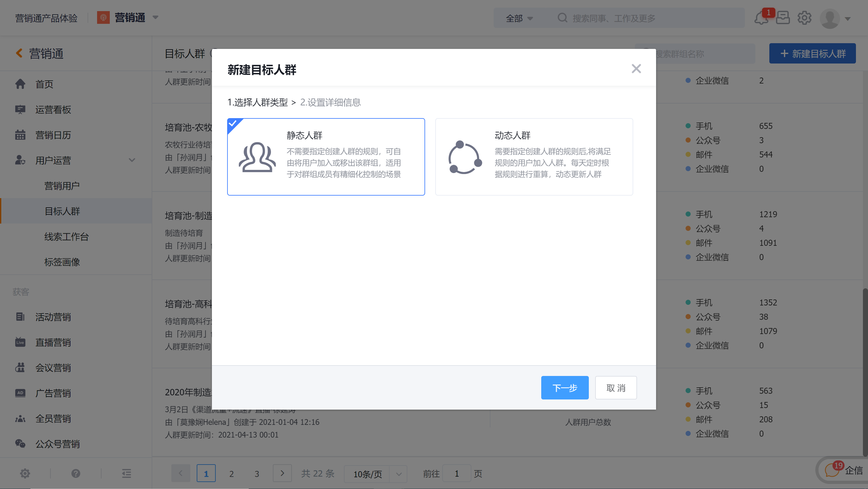The width and height of the screenshot is (868, 489).
Task: Open top-right settings gear icon
Action: 804,18
